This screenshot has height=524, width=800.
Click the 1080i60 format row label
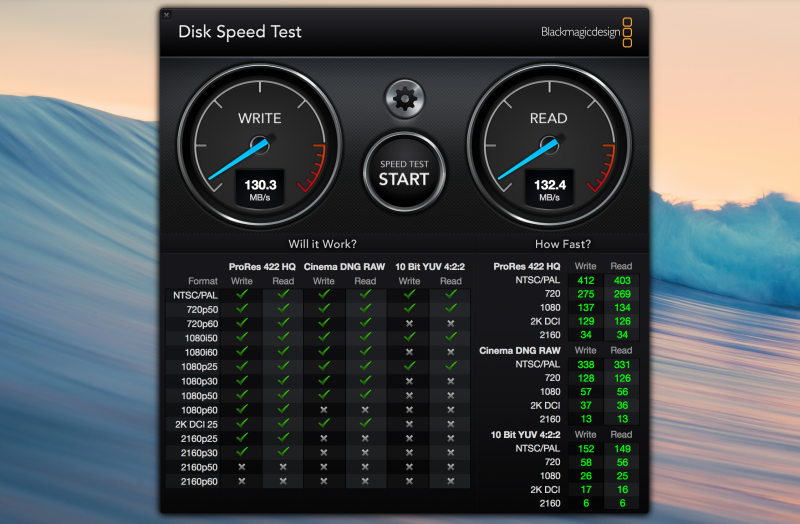click(x=201, y=353)
